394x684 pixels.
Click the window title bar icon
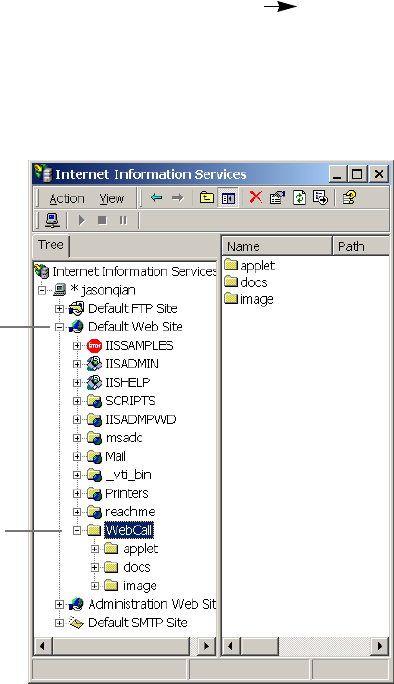[44, 174]
